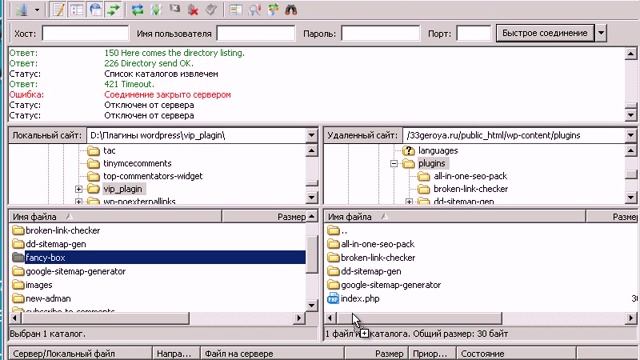Select images folder in local list

39,285
